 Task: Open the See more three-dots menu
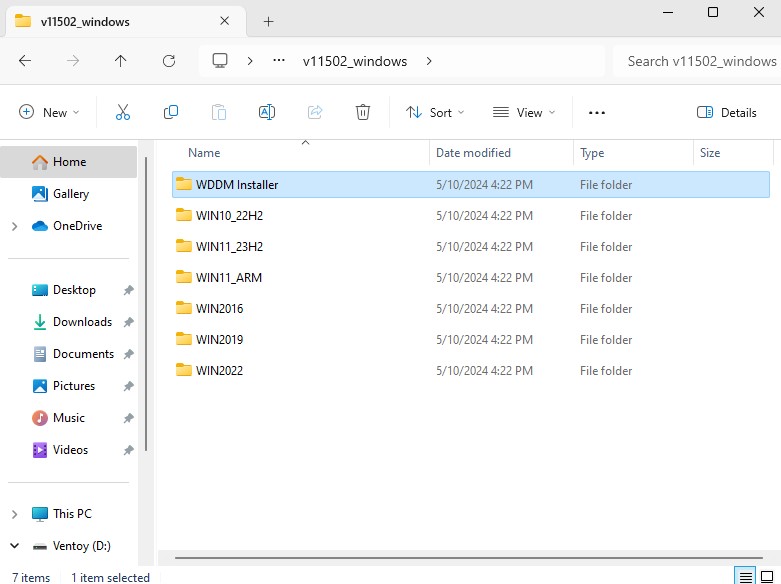597,113
